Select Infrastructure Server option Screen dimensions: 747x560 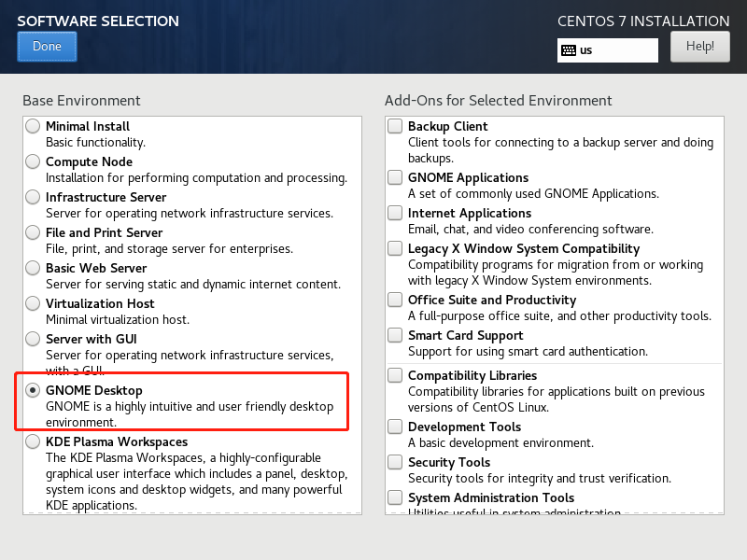(x=34, y=197)
